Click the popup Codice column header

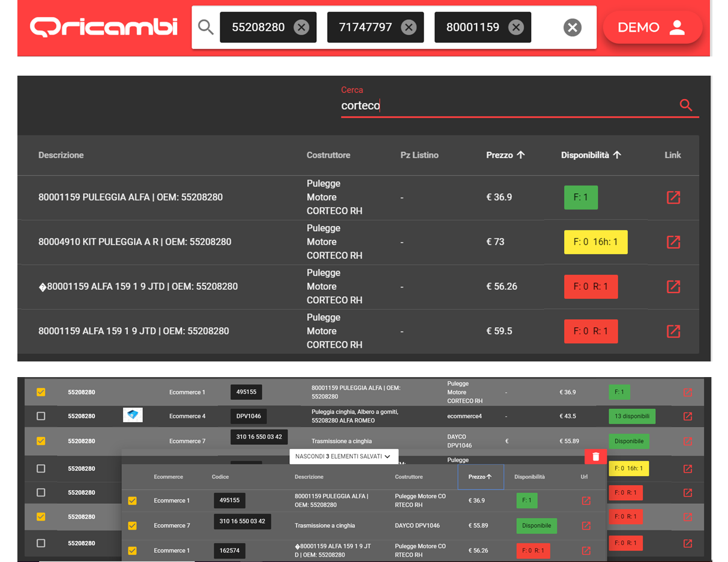(220, 477)
